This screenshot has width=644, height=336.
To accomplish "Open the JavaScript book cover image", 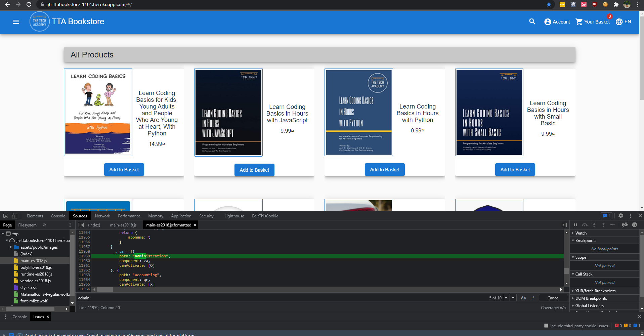I will pos(228,112).
